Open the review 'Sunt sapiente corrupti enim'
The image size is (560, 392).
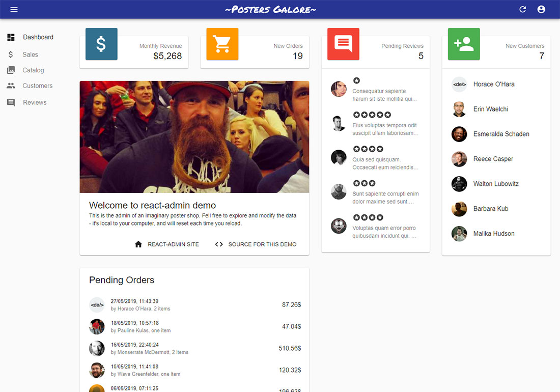point(385,198)
